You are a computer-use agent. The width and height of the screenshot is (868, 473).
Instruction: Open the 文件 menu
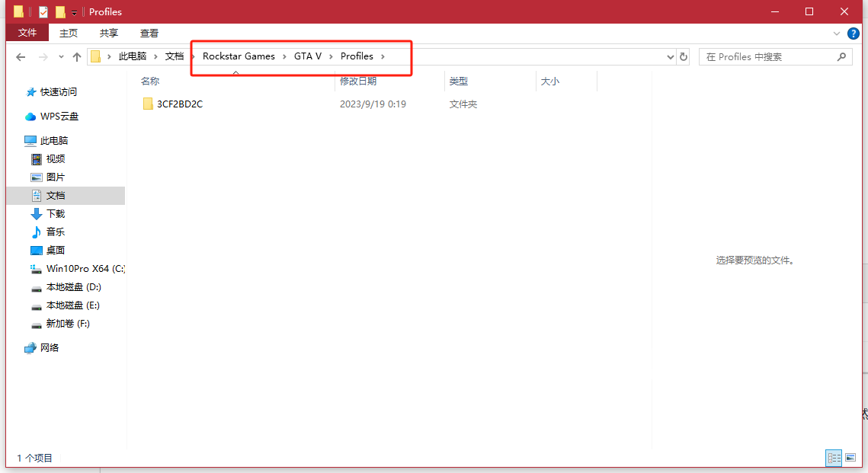pos(27,33)
